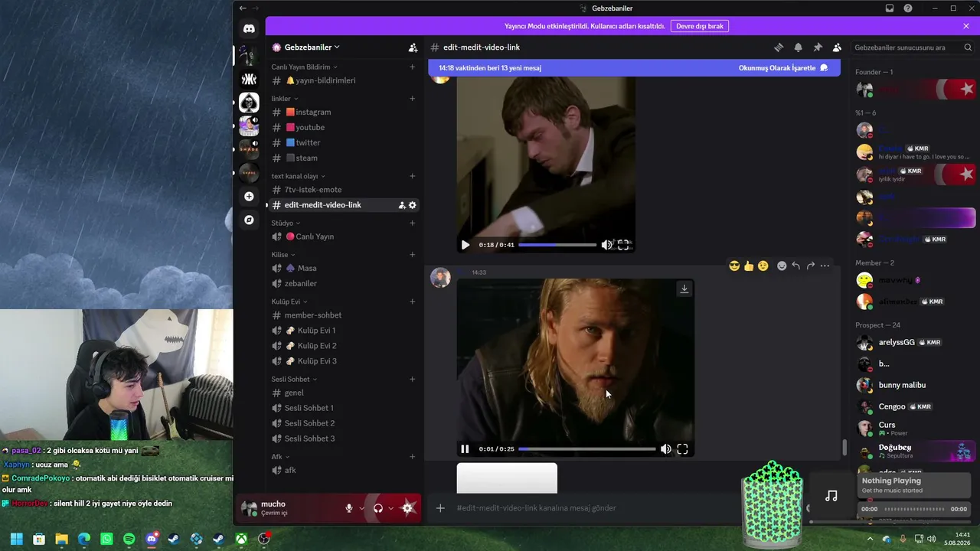980x551 pixels.
Task: Open the Threads icon in channel header
Action: coord(779,47)
